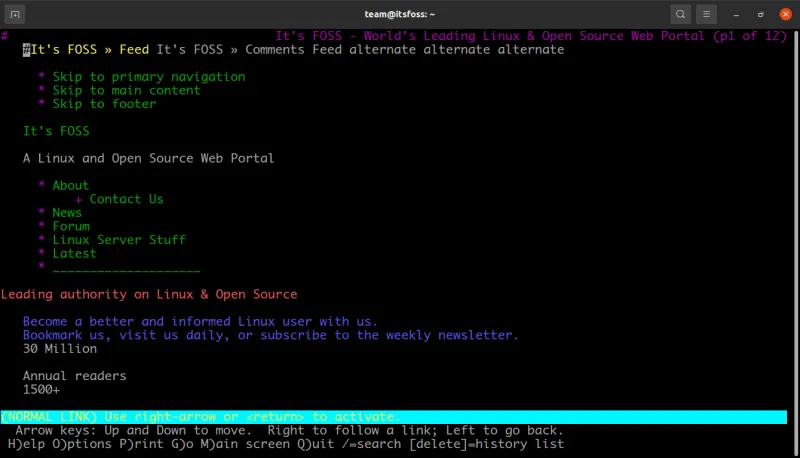This screenshot has height=458, width=800.
Task: Click the terminal search icon
Action: (680, 14)
